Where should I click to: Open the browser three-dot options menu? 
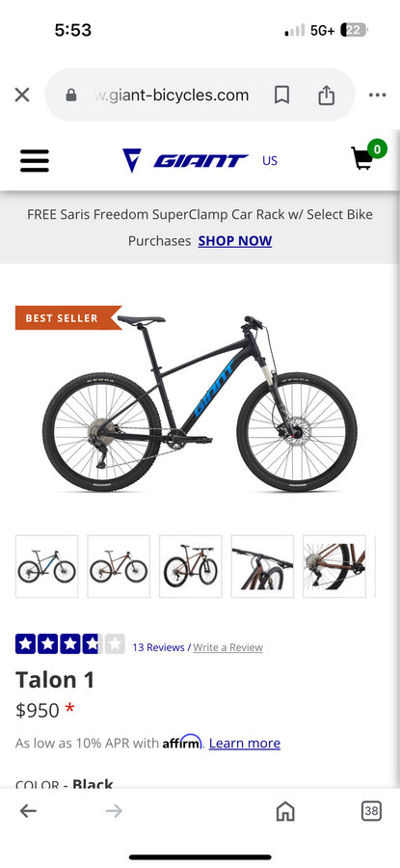[377, 95]
